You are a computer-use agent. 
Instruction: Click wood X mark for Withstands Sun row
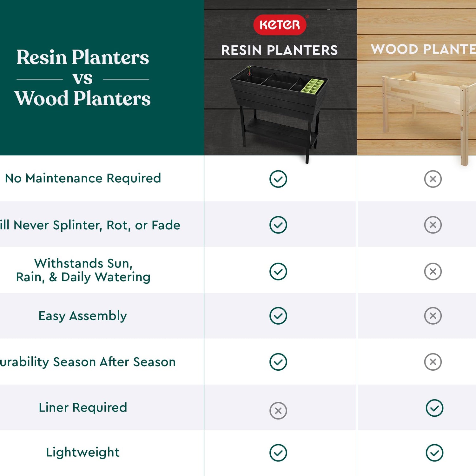click(433, 272)
